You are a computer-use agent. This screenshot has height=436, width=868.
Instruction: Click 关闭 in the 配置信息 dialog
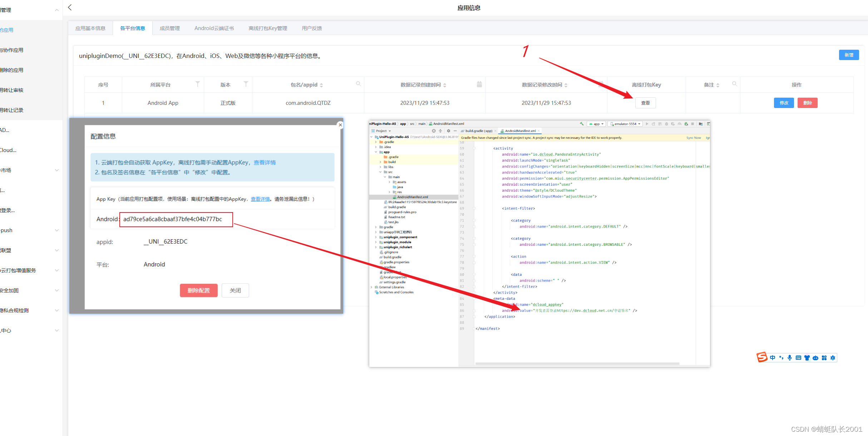235,290
